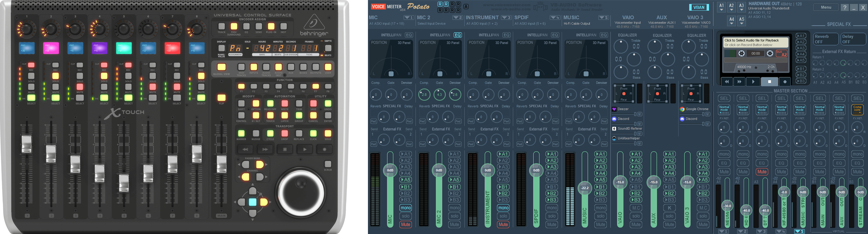
Task: Start playback on the cassette recorder
Action: tap(753, 81)
